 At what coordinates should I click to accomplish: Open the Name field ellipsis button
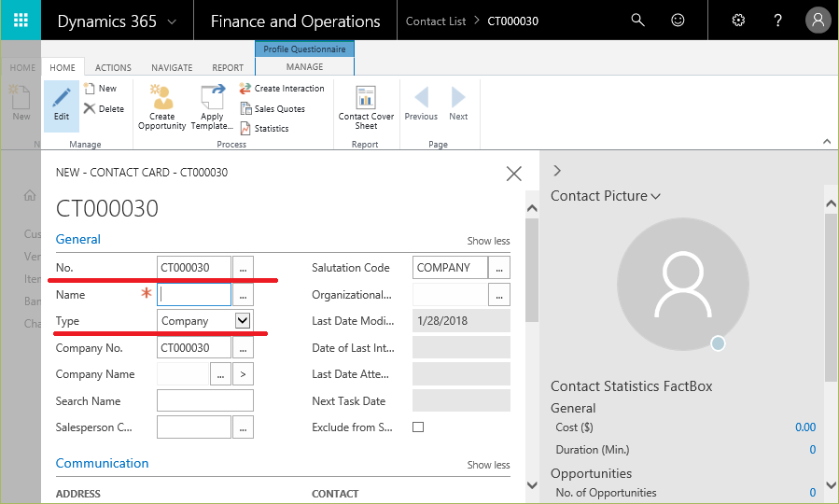[243, 294]
